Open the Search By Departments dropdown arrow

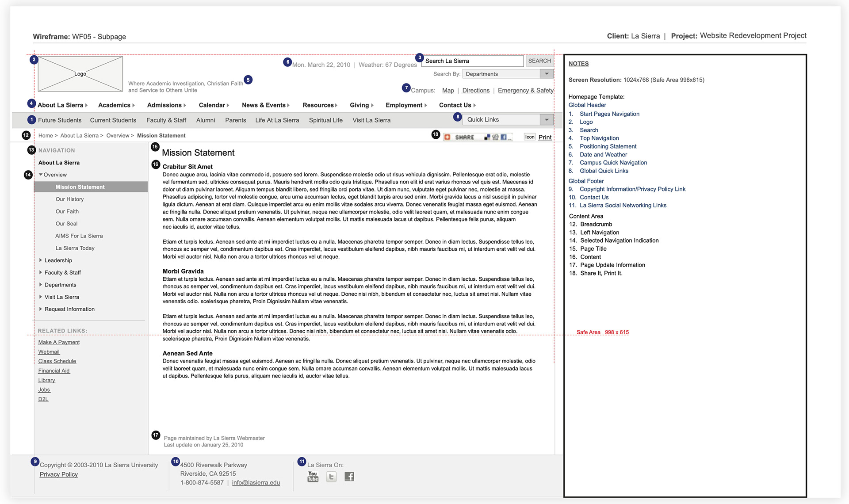coord(547,74)
